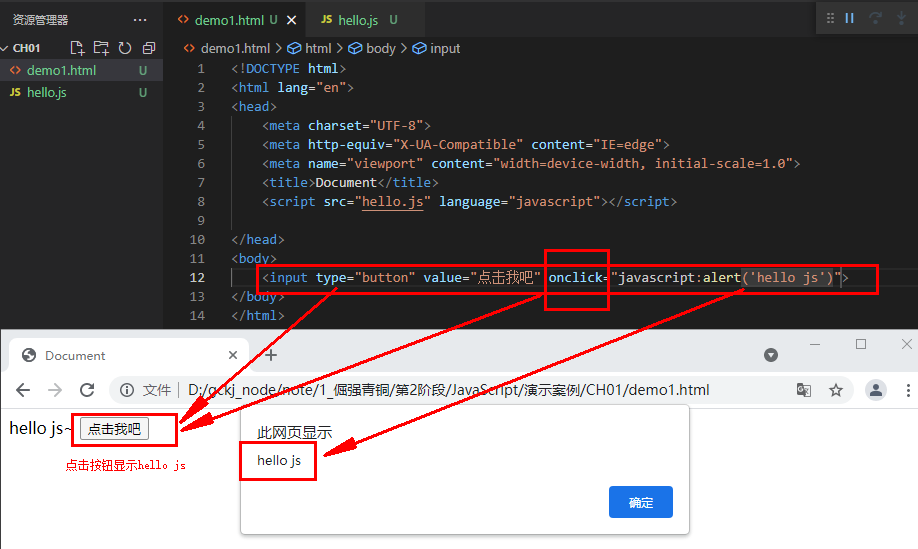
Task: Pause the debugger from the debug toolbar
Action: (850, 18)
